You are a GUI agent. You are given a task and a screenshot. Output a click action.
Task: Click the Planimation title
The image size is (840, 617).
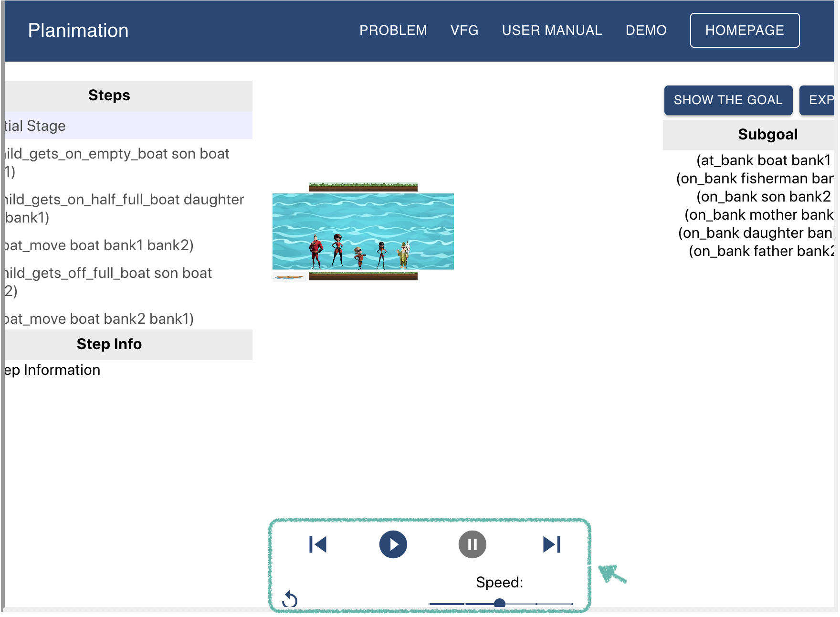click(x=78, y=31)
